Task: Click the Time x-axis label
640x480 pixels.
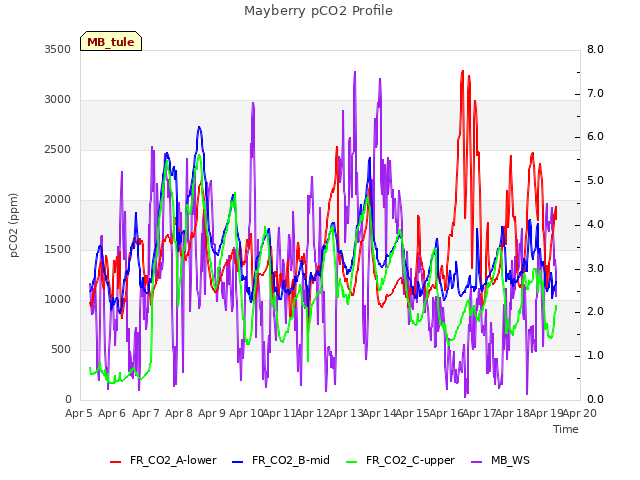Action: [x=566, y=429]
